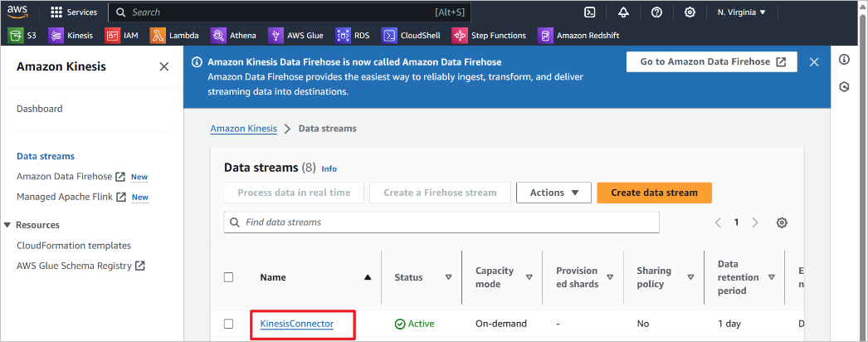Open AWS Glue Schema Registry

pos(80,266)
